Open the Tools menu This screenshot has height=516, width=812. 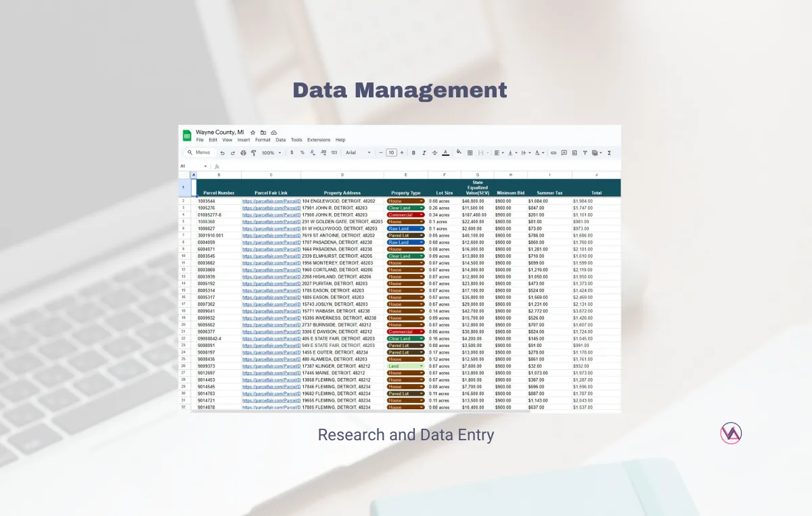point(296,140)
